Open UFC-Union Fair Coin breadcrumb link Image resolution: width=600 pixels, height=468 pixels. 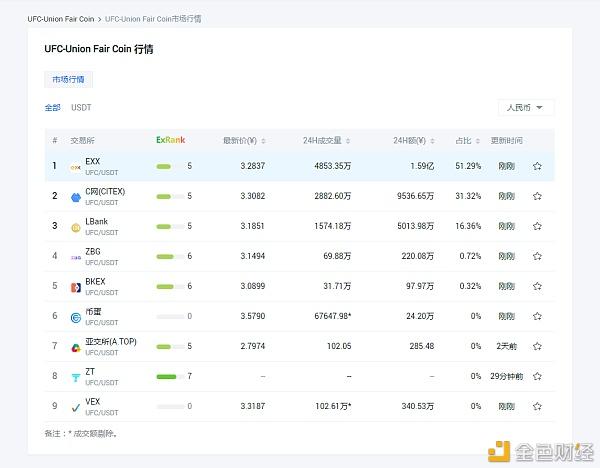pos(61,19)
